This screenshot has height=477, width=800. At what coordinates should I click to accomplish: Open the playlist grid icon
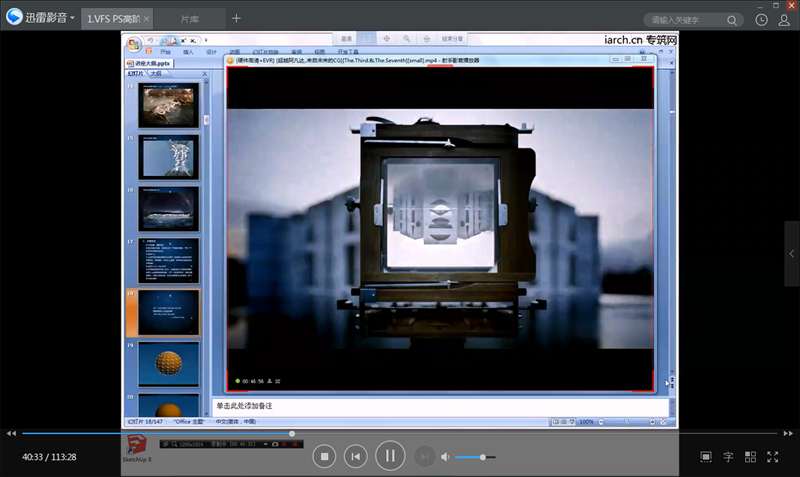coord(750,457)
